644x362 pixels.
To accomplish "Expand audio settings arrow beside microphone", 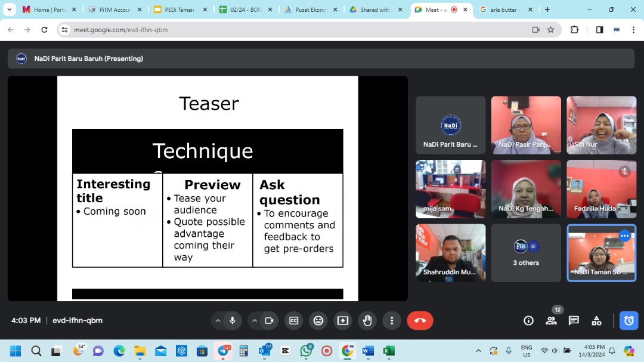I will pyautogui.click(x=218, y=321).
